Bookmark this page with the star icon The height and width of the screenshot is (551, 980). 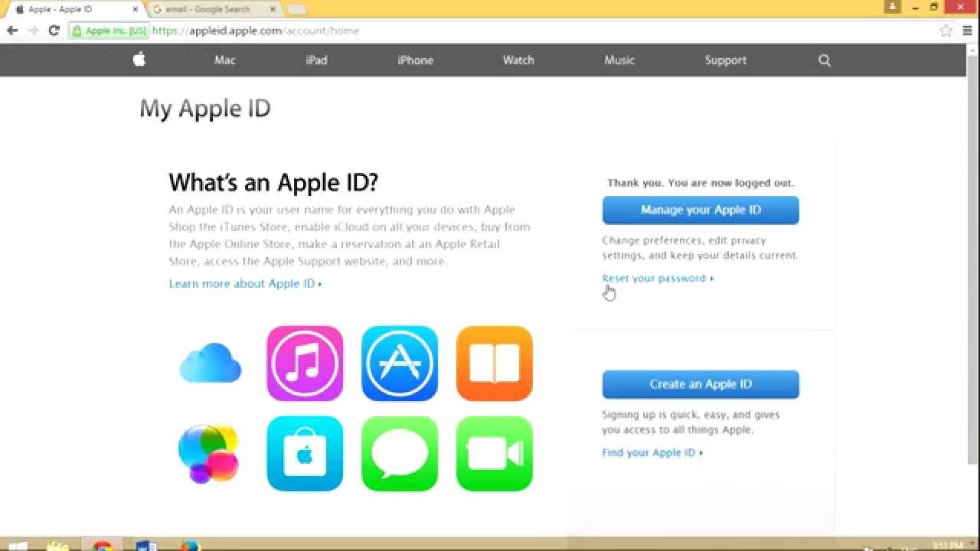(946, 31)
